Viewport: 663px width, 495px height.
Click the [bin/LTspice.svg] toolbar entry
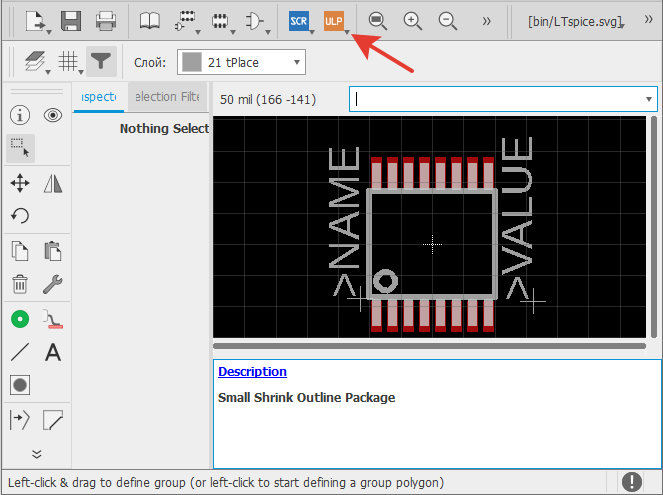point(575,22)
